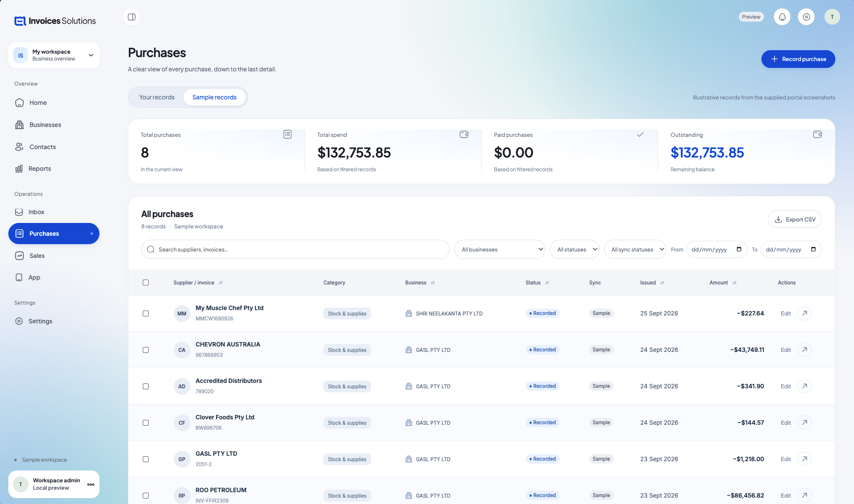854x504 pixels.
Task: Open Sales in sidebar
Action: point(54,256)
